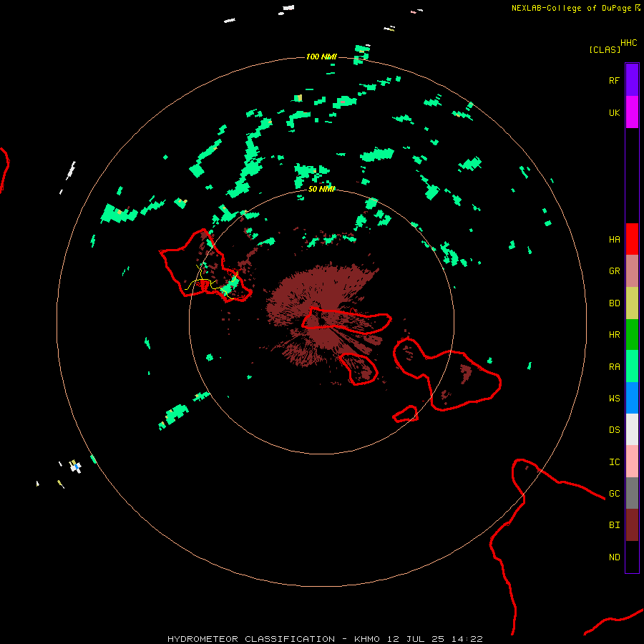Click the 14:22 timestamp

(x=467, y=639)
